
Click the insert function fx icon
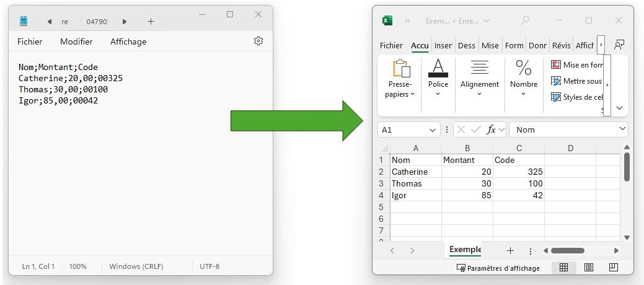(492, 130)
